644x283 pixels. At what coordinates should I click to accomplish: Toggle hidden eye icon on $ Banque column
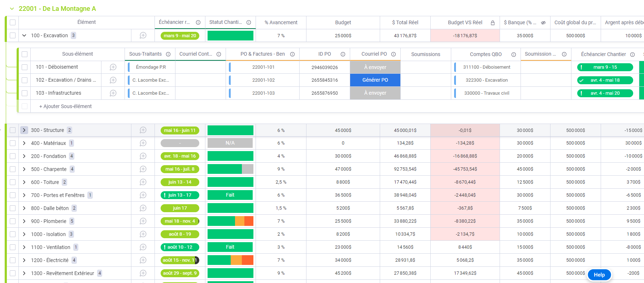coord(543,23)
